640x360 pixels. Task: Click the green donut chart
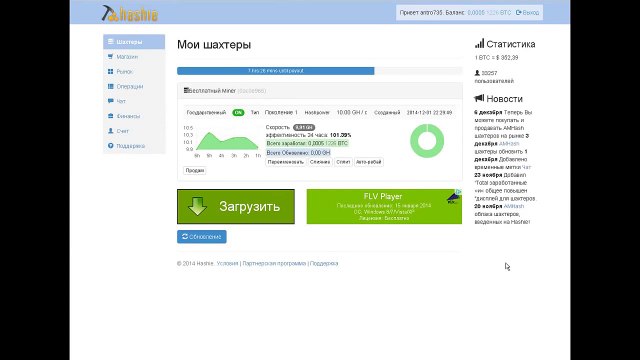pyautogui.click(x=427, y=141)
